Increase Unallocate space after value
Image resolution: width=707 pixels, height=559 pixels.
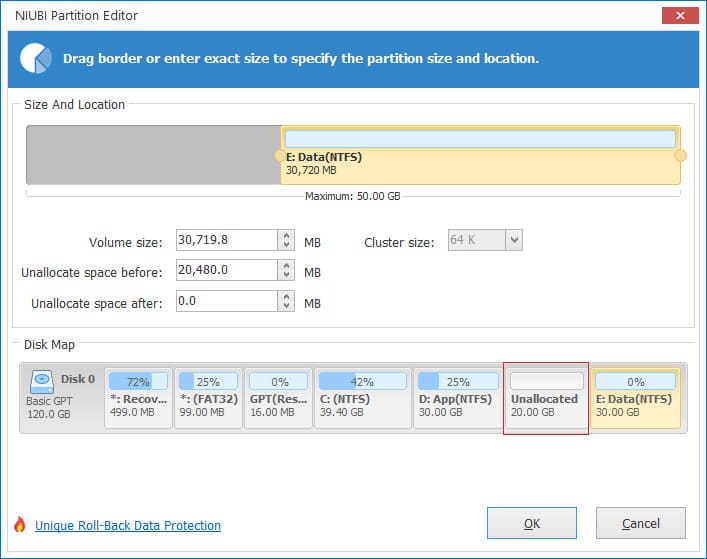pyautogui.click(x=288, y=297)
